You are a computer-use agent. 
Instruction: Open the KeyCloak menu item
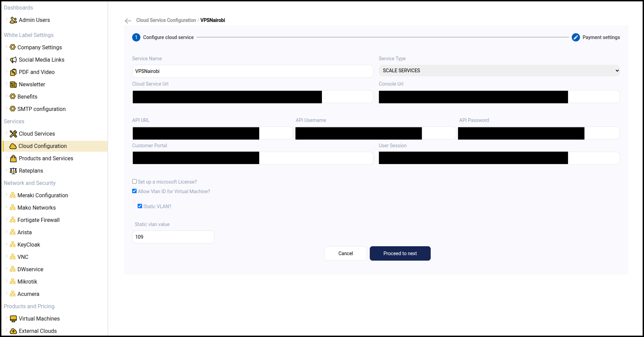(29, 245)
